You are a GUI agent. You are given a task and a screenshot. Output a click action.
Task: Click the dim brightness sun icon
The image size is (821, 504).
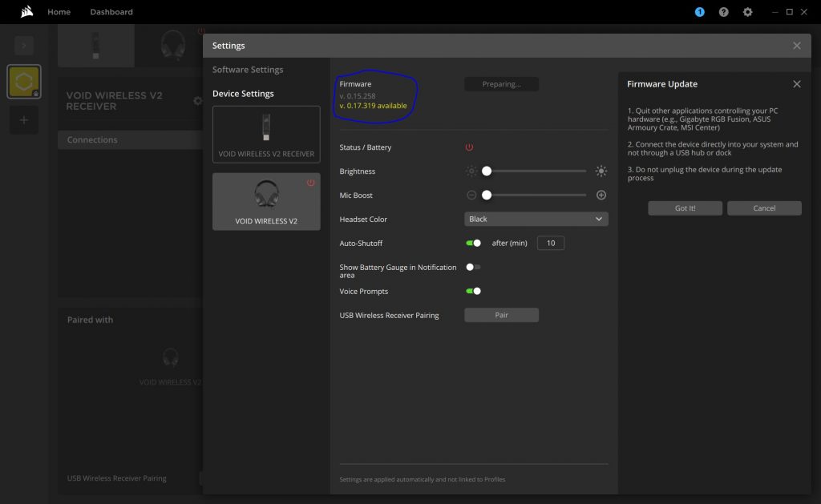[x=471, y=171]
